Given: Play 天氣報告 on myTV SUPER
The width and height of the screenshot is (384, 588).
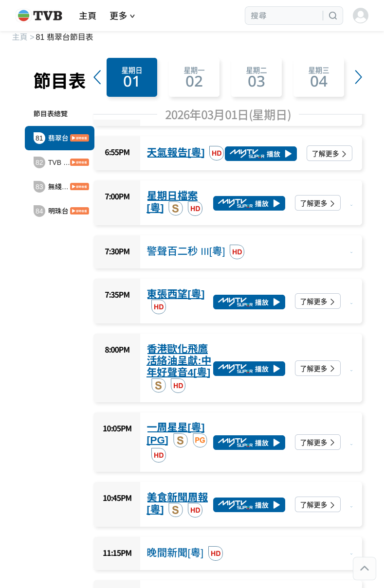Looking at the screenshot, I should coord(260,154).
